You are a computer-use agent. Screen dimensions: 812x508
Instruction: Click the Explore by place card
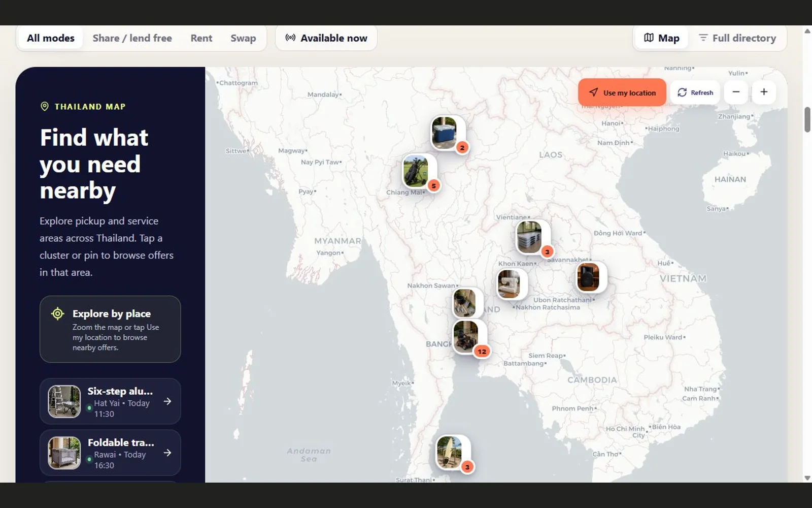(110, 329)
